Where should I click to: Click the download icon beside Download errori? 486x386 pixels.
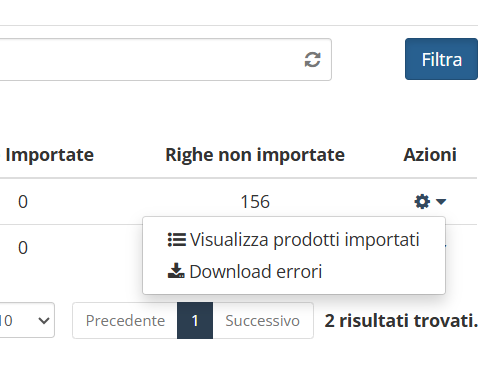click(176, 271)
